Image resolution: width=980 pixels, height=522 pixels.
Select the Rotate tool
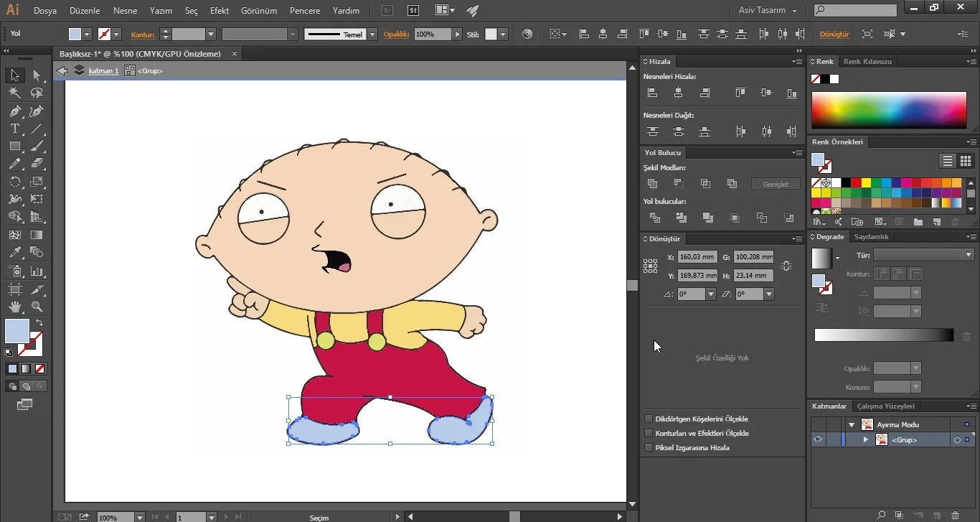14,182
